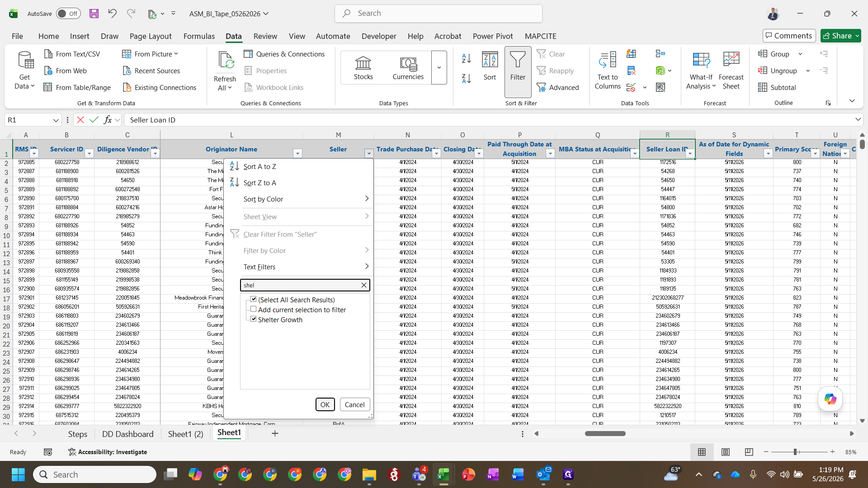Open Servicer ID filter dropdown
868x488 pixels.
point(89,154)
